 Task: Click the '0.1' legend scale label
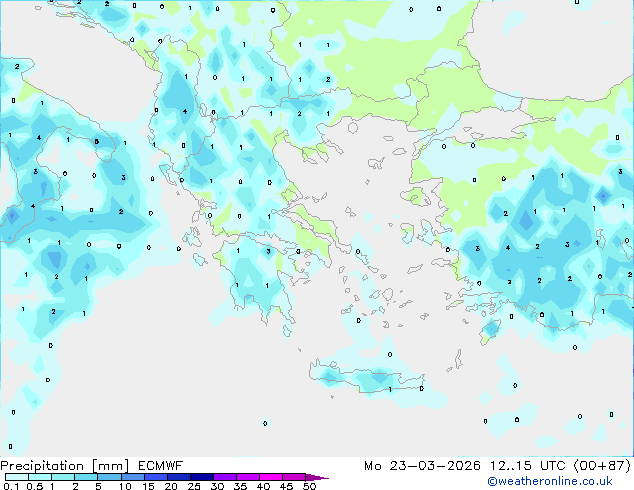click(11, 486)
